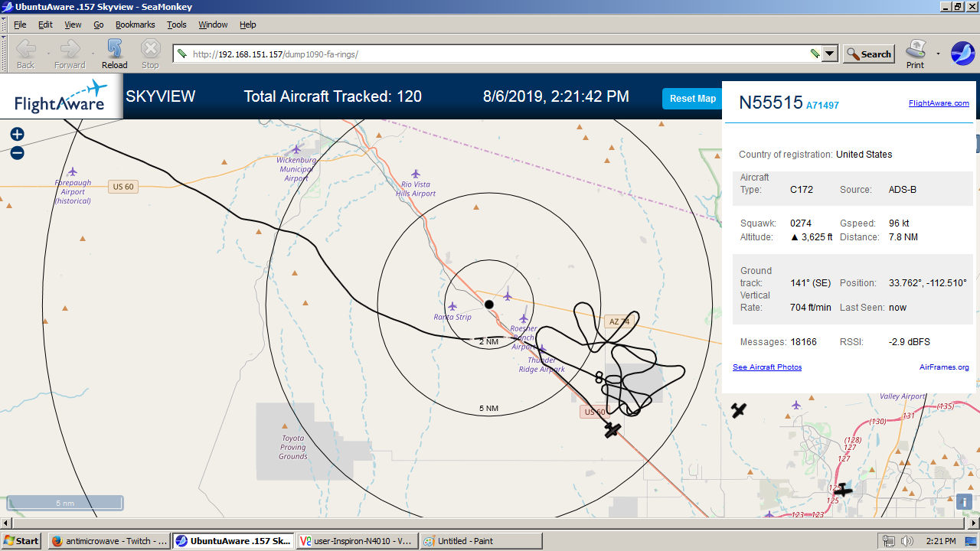Click the 5 nm map scale bar
This screenshot has width=980, height=551.
click(65, 503)
